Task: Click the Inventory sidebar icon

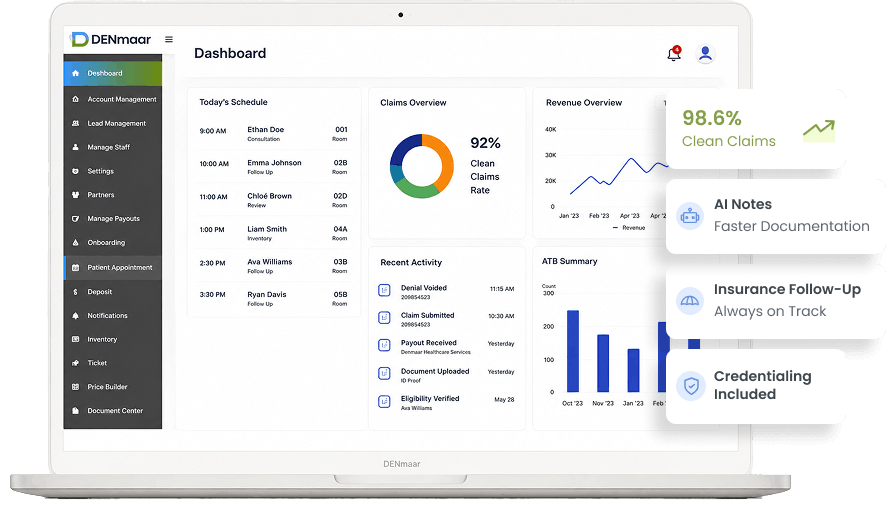Action: tap(75, 339)
